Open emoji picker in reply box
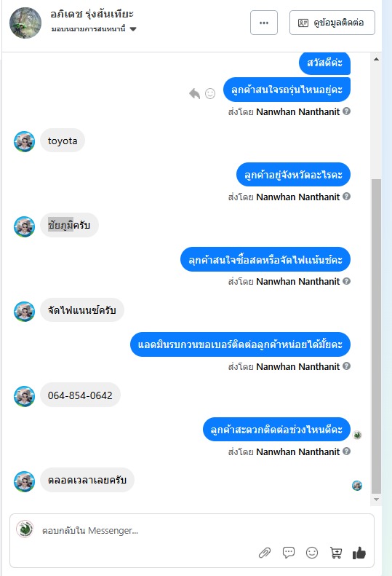The image size is (392, 576). pos(312,553)
